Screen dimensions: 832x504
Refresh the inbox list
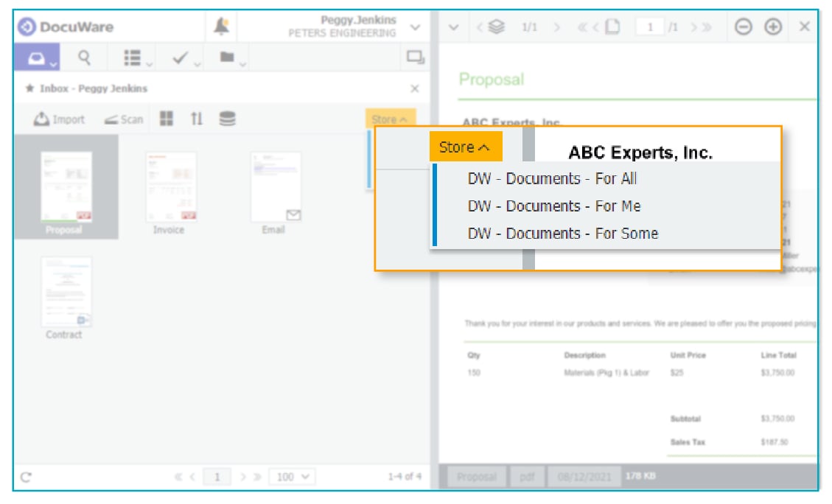click(x=26, y=477)
